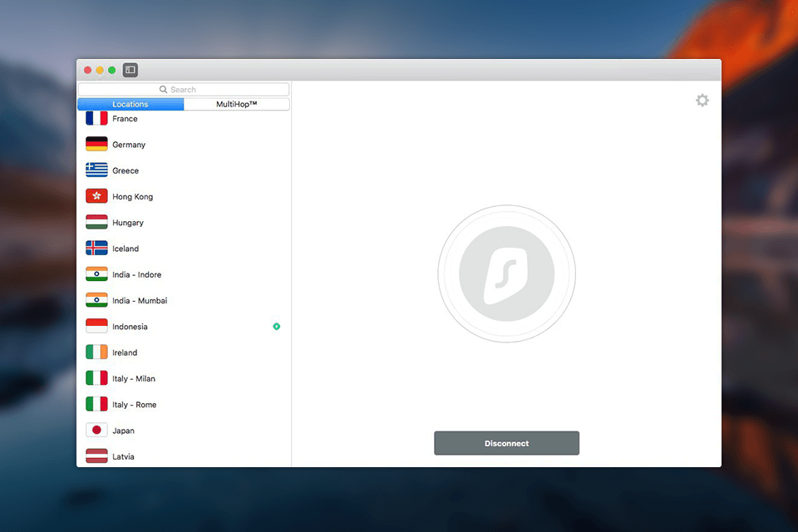Click the Ireland flag icon

[x=96, y=352]
